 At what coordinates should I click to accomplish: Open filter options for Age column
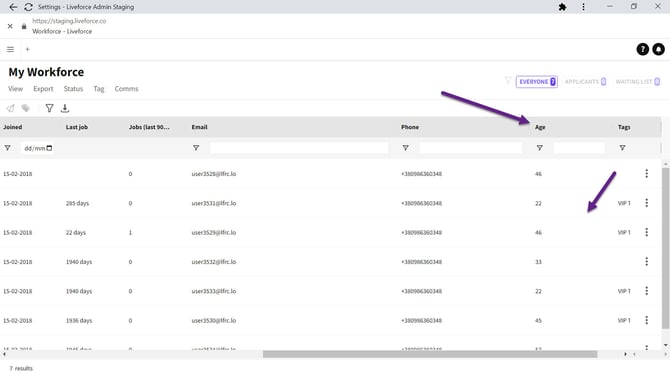pos(540,148)
